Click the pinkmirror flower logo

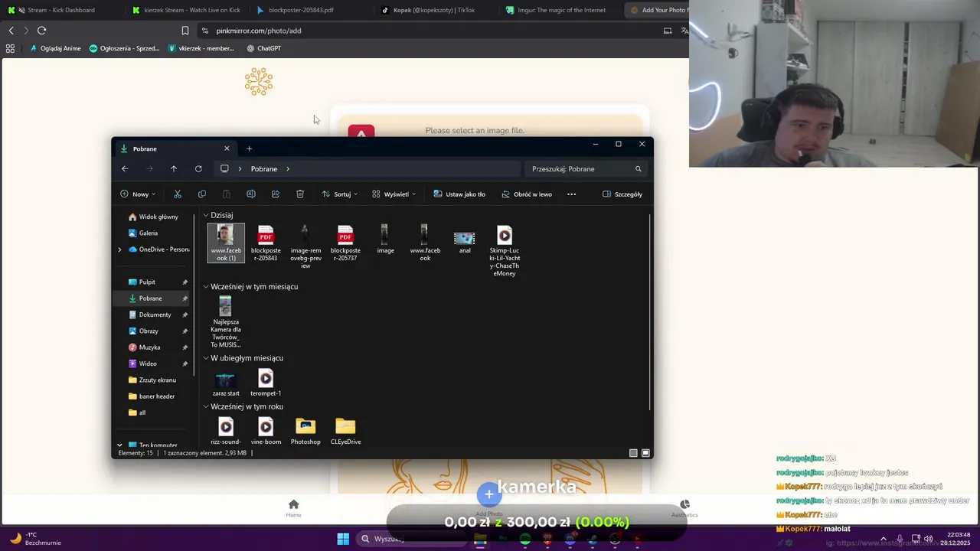[259, 81]
